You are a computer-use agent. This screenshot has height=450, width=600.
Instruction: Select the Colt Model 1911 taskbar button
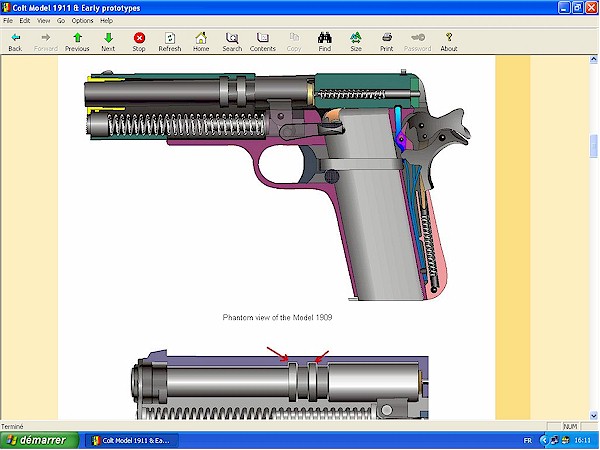131,441
